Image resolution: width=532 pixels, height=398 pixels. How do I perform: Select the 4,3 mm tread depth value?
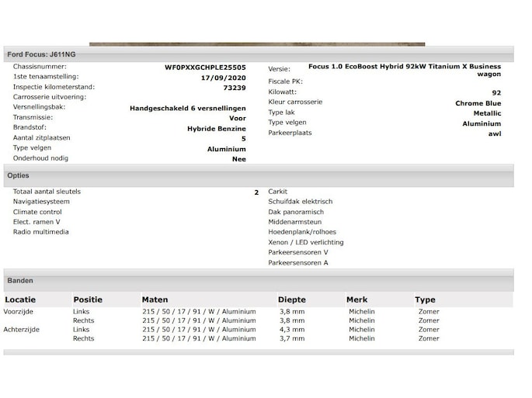point(291,330)
